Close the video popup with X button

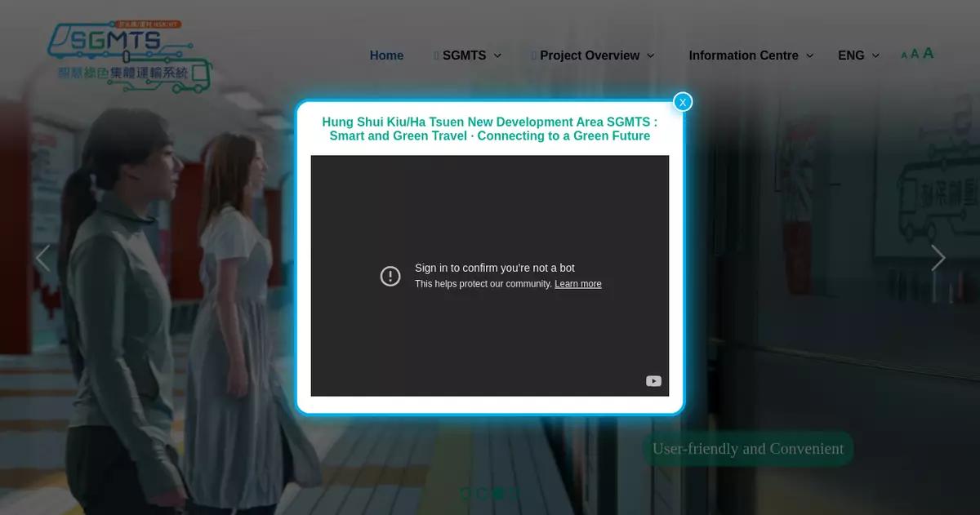pos(683,102)
